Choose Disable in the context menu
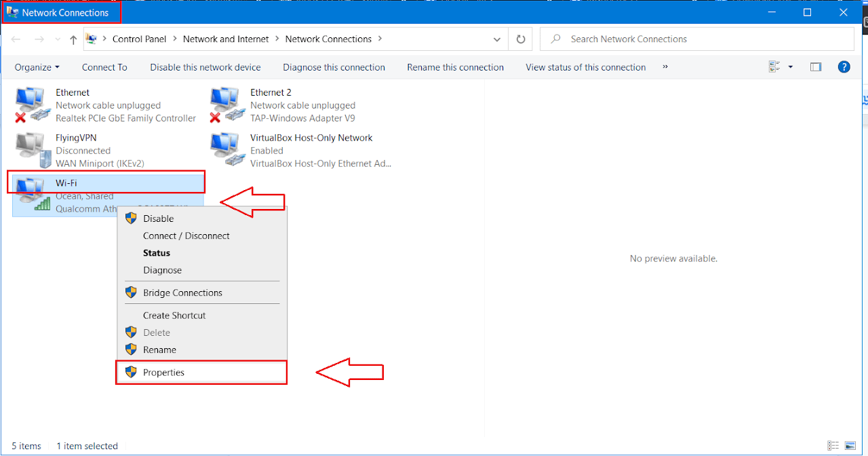 click(202, 218)
